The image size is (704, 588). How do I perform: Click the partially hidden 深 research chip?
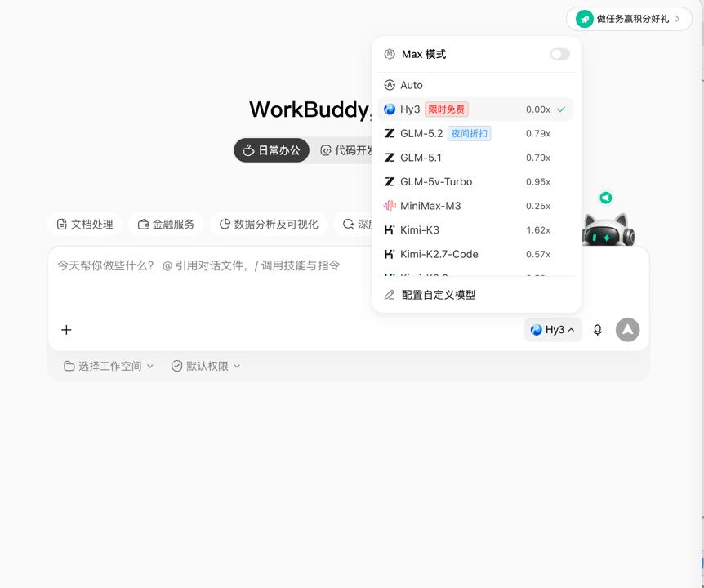tap(354, 224)
